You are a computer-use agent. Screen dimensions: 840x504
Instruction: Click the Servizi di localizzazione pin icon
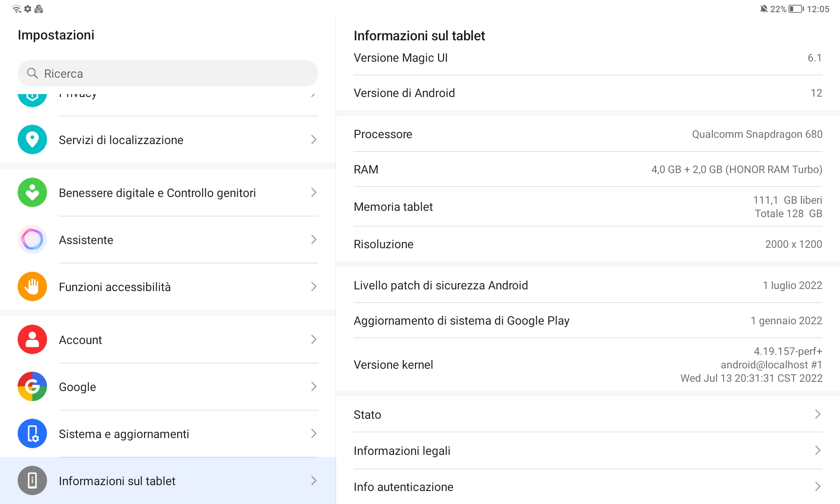pyautogui.click(x=32, y=139)
